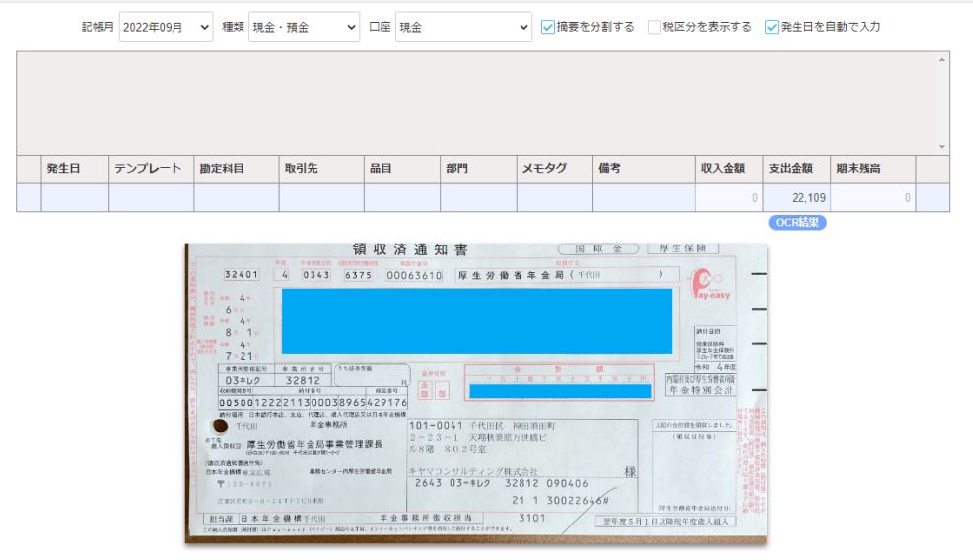Click the empty メモタグ cell in the entry row
The width and height of the screenshot is (973, 560).
555,198
